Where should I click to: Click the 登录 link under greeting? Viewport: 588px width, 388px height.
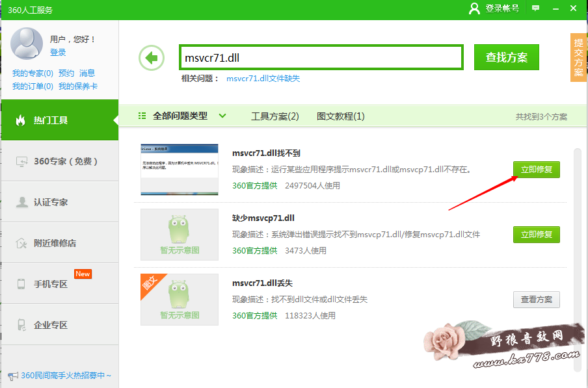click(x=58, y=53)
